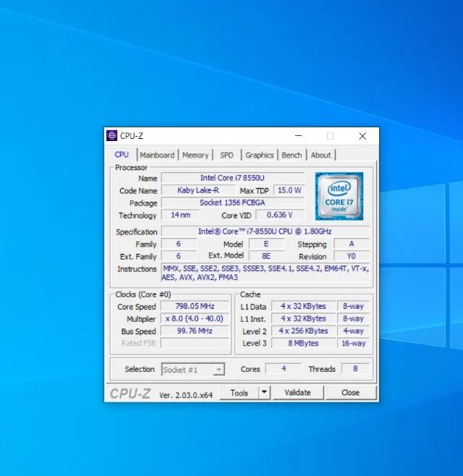Click the Validate button
Image resolution: width=463 pixels, height=476 pixels.
coord(298,393)
